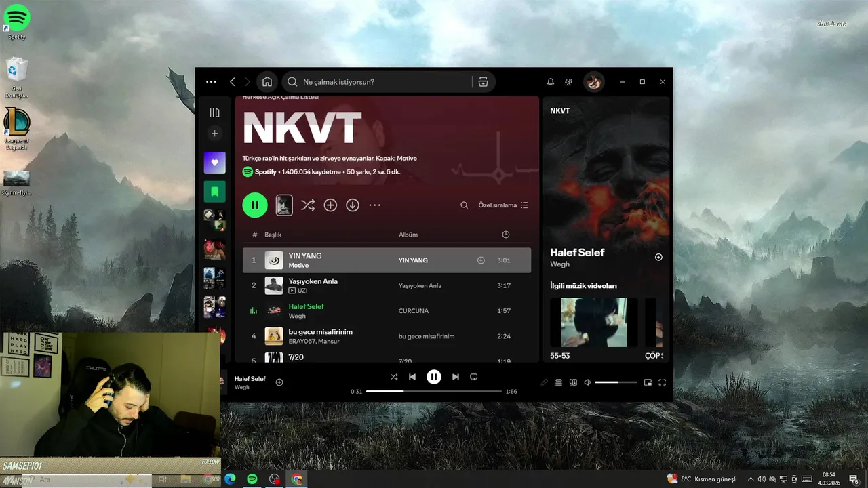Screen dimensions: 868x488
Task: Pause the NKVT playlist with the big green button
Action: [255, 205]
